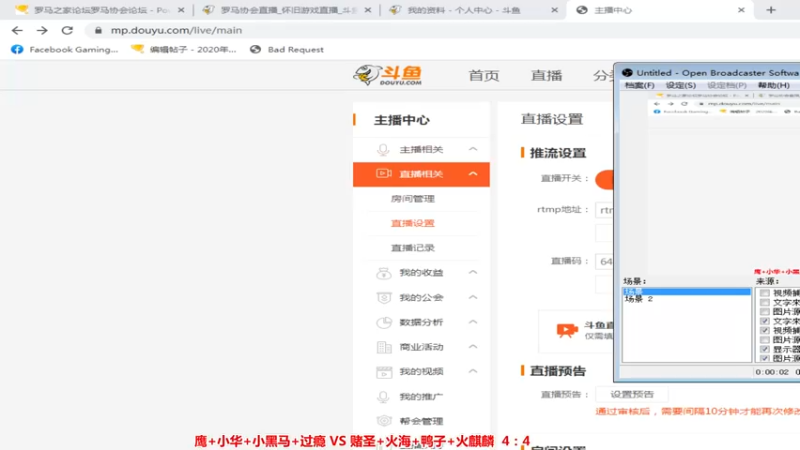Click the 0:00:02 timer in OBS status bar
The height and width of the screenshot is (450, 800).
click(772, 372)
